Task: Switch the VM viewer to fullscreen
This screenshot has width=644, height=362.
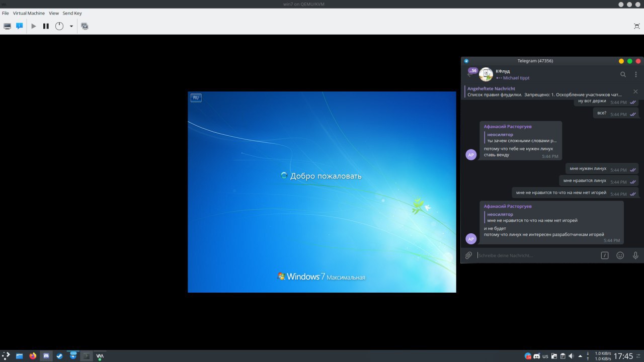Action: 637,26
